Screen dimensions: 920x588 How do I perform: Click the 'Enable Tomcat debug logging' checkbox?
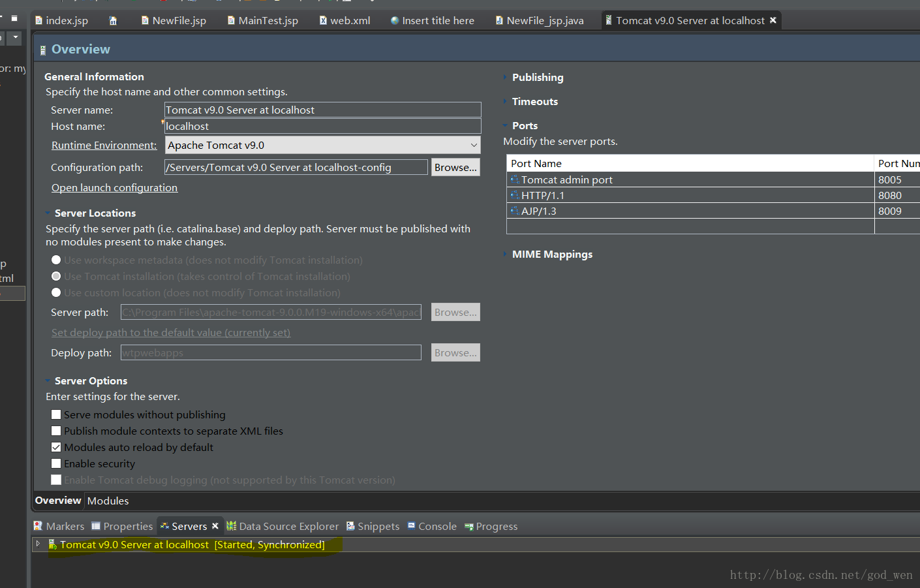[x=56, y=480]
